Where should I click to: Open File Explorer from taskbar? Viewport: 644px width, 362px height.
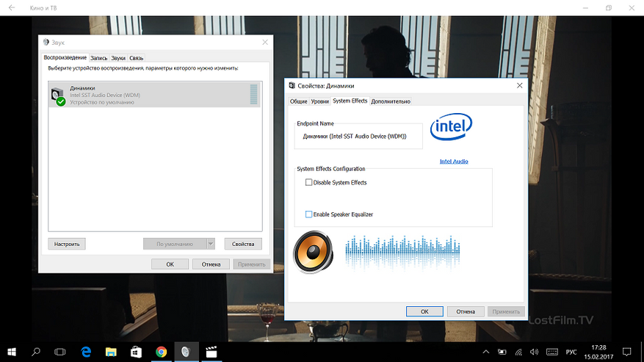tap(111, 352)
